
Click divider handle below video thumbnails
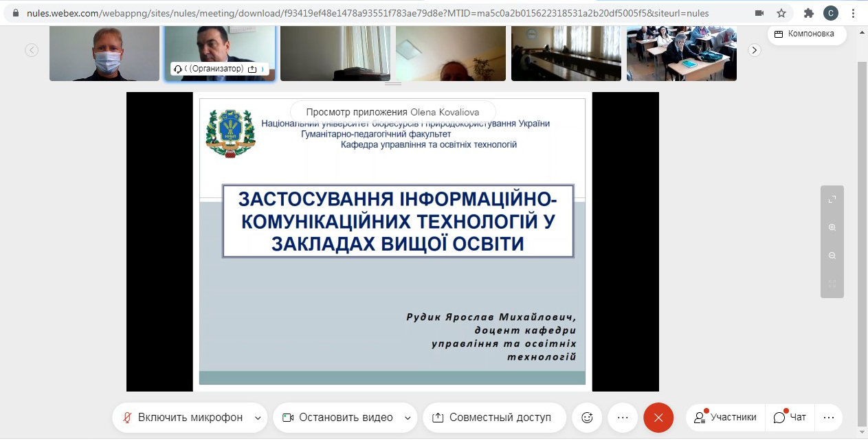[392, 84]
